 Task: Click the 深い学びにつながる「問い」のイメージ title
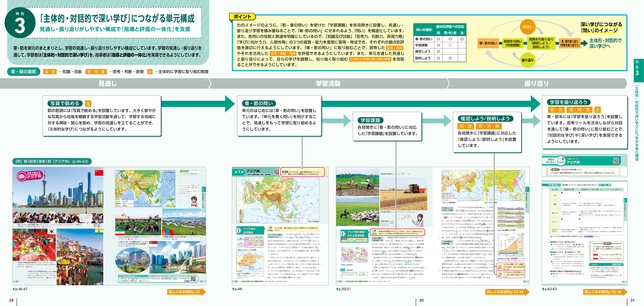point(601,27)
